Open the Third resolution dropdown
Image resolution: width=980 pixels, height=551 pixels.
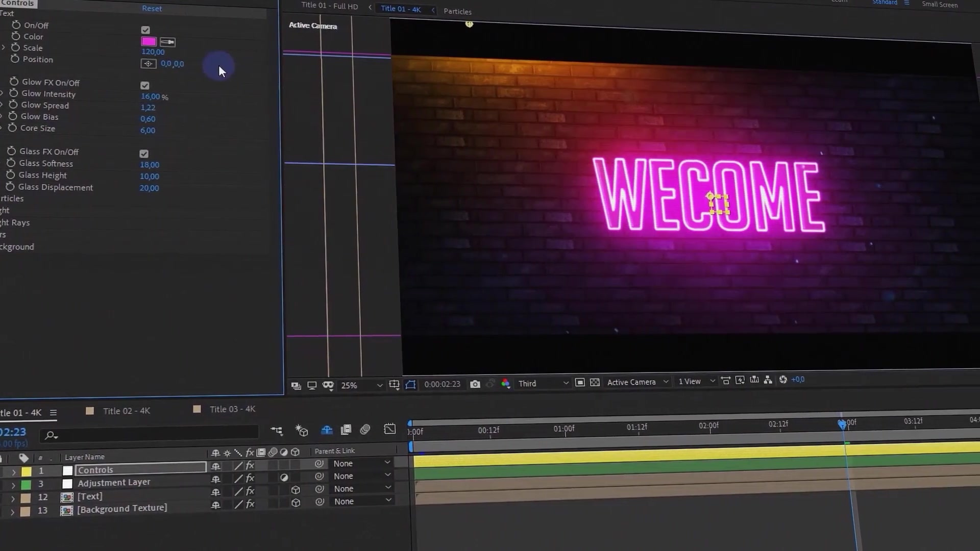coord(543,383)
